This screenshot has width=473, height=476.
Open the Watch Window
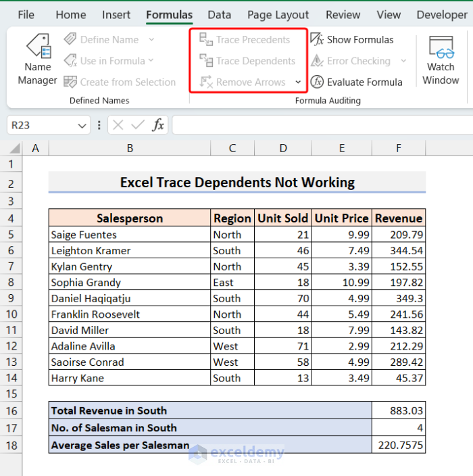pos(441,59)
